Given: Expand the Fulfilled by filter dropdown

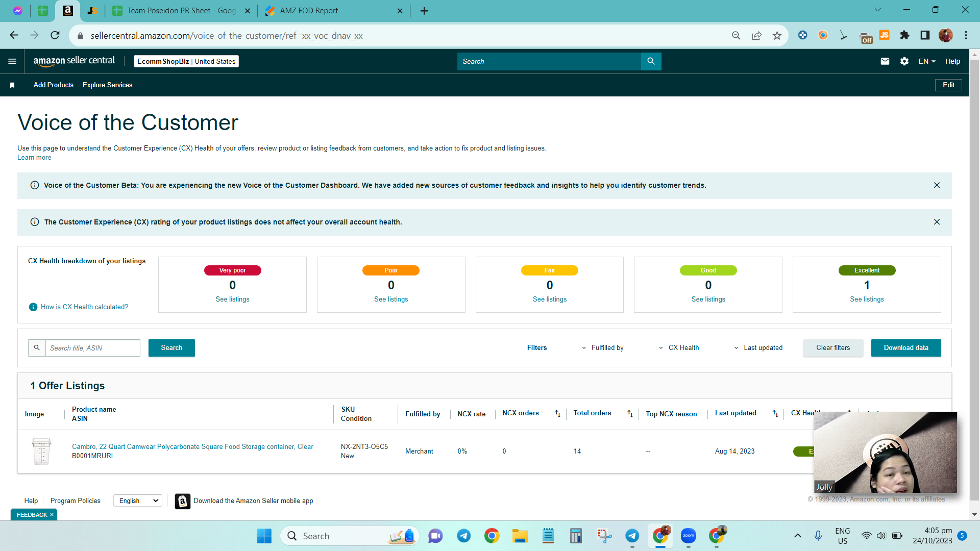Looking at the screenshot, I should (x=603, y=348).
